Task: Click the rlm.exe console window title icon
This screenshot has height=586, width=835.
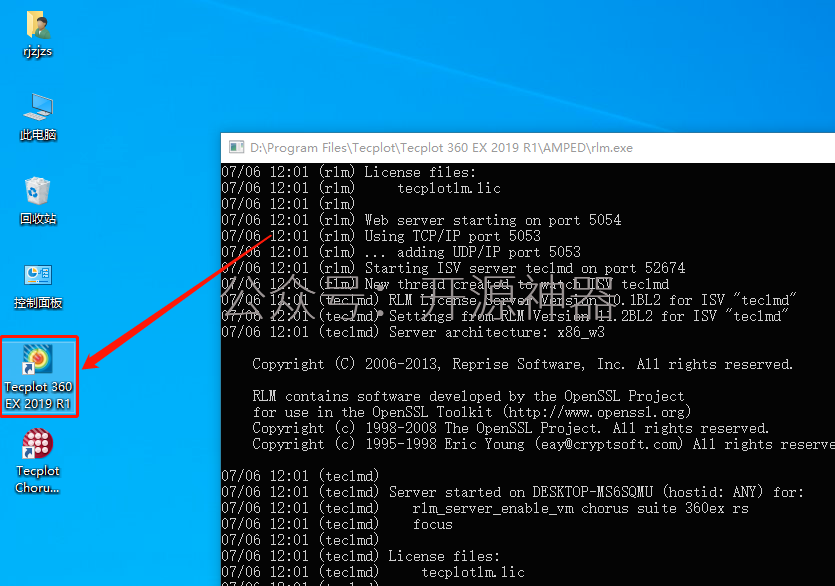Action: pyautogui.click(x=236, y=148)
